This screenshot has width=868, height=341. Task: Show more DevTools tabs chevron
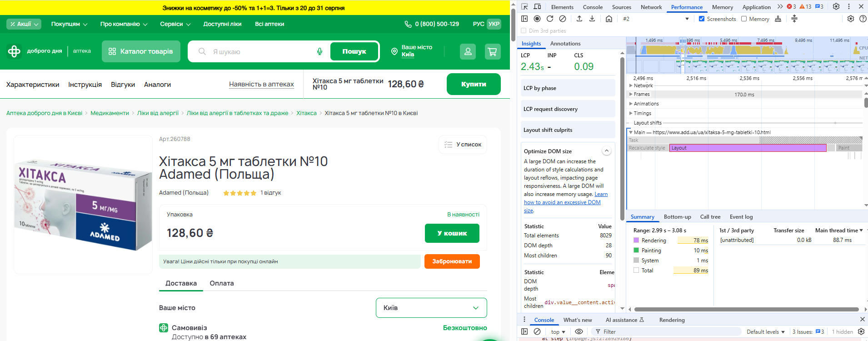[x=780, y=7]
